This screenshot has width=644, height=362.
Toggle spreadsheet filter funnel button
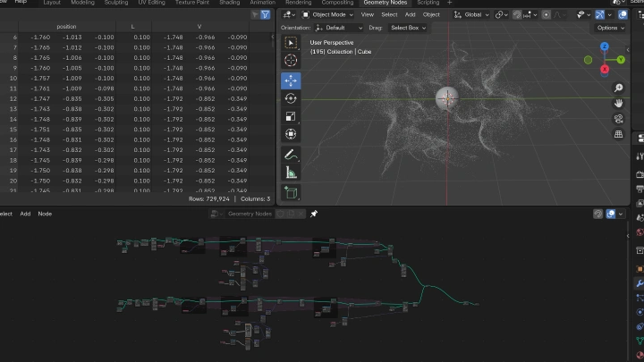pos(266,15)
